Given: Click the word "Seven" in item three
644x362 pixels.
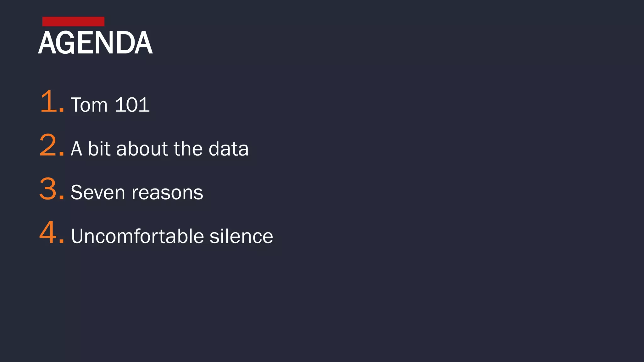Looking at the screenshot, I should click(x=98, y=192).
